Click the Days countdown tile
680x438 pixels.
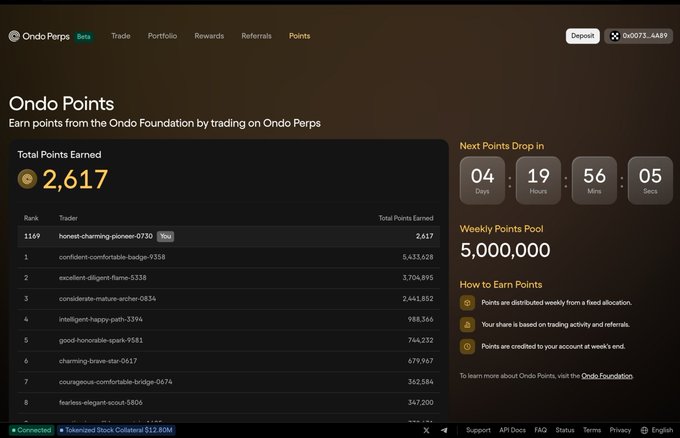[482, 180]
